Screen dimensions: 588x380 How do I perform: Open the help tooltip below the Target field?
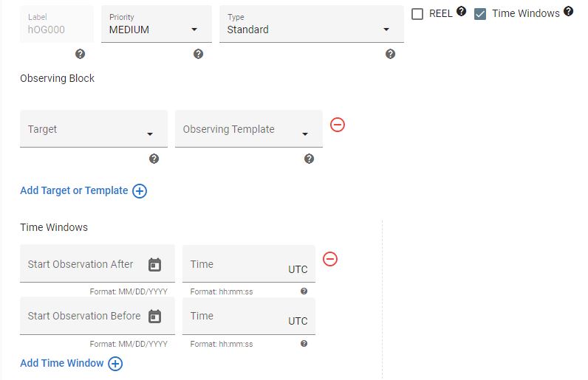tap(154, 159)
